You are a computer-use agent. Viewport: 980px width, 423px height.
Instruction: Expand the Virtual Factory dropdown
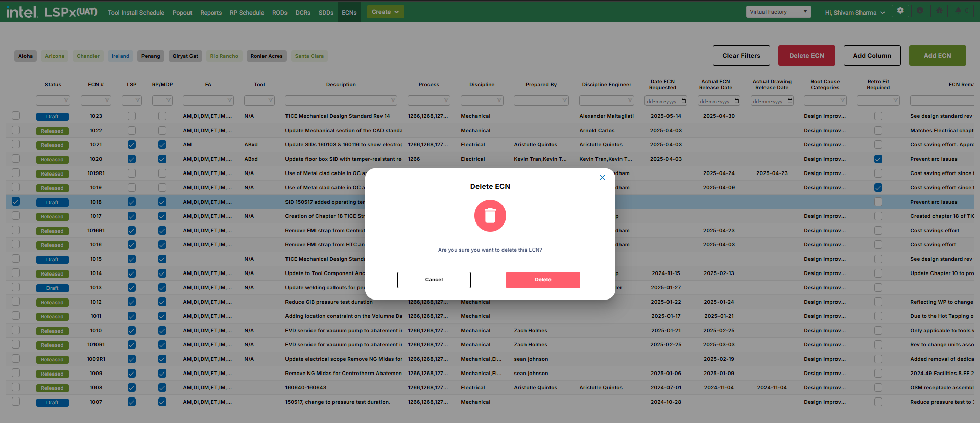tap(778, 12)
